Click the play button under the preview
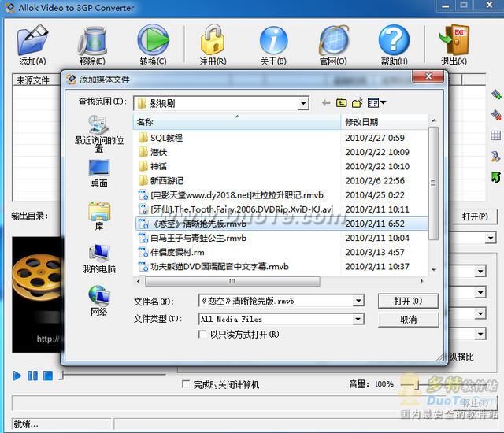The width and height of the screenshot is (504, 433). coord(17,376)
